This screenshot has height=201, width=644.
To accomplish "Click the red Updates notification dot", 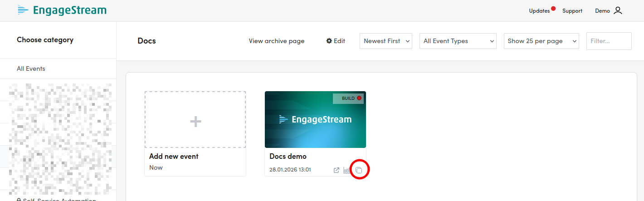I will [x=553, y=8].
